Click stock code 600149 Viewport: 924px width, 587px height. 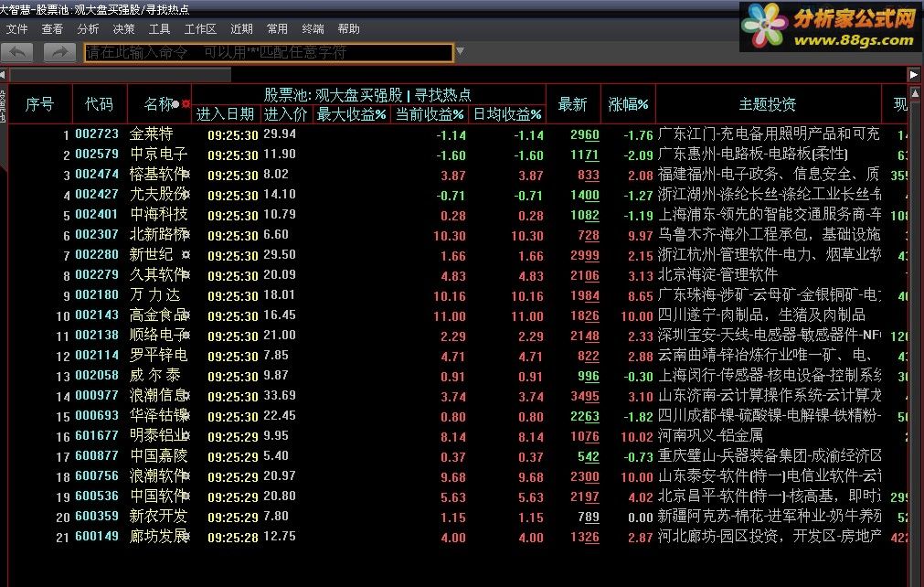point(97,536)
